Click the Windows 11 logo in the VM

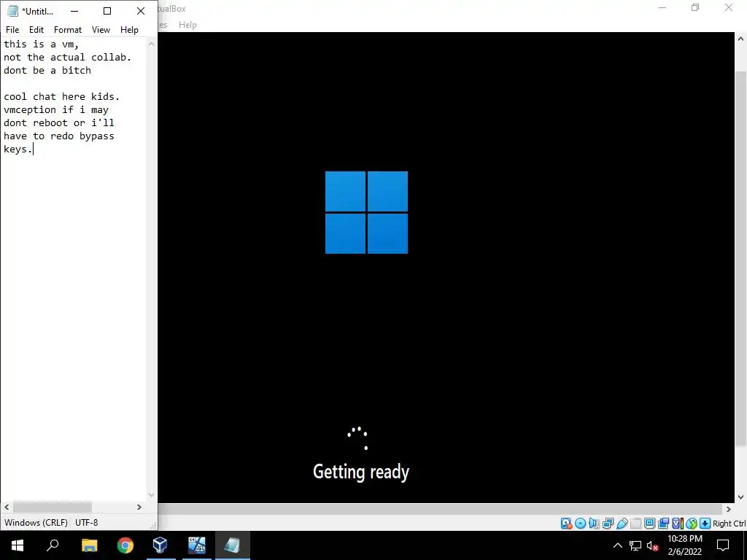[366, 212]
